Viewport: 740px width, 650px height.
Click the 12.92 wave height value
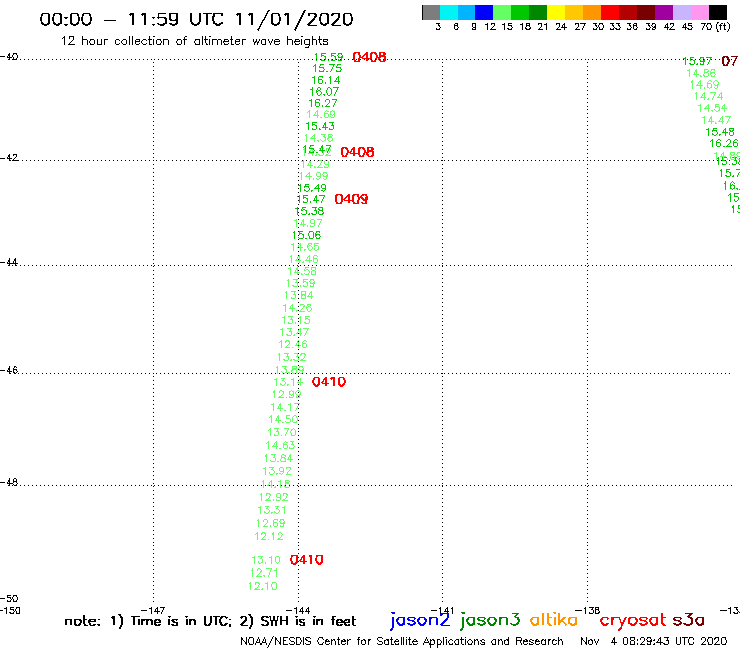(x=274, y=497)
